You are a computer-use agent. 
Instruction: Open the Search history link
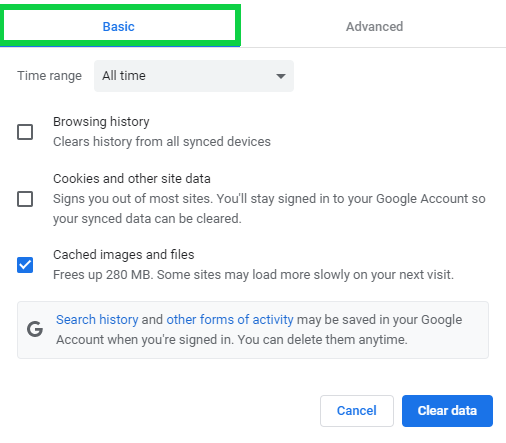pos(97,319)
